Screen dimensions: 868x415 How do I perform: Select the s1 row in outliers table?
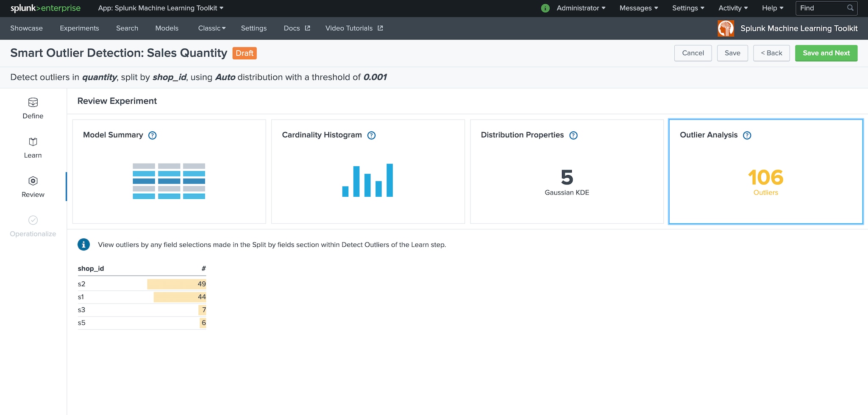142,297
